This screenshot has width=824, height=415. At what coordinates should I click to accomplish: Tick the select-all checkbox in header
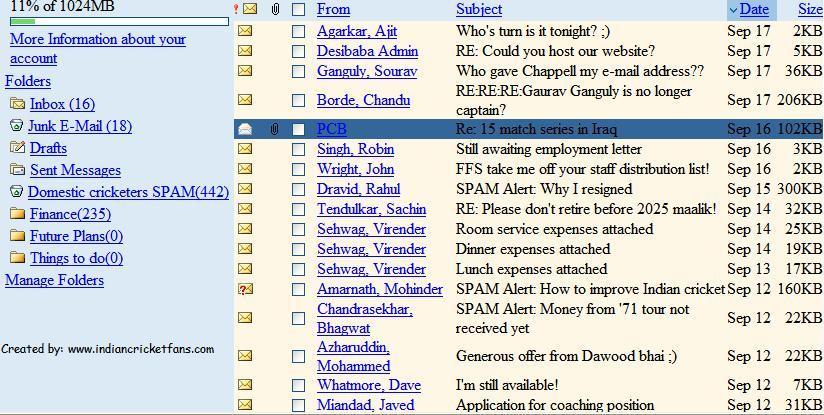tap(298, 10)
